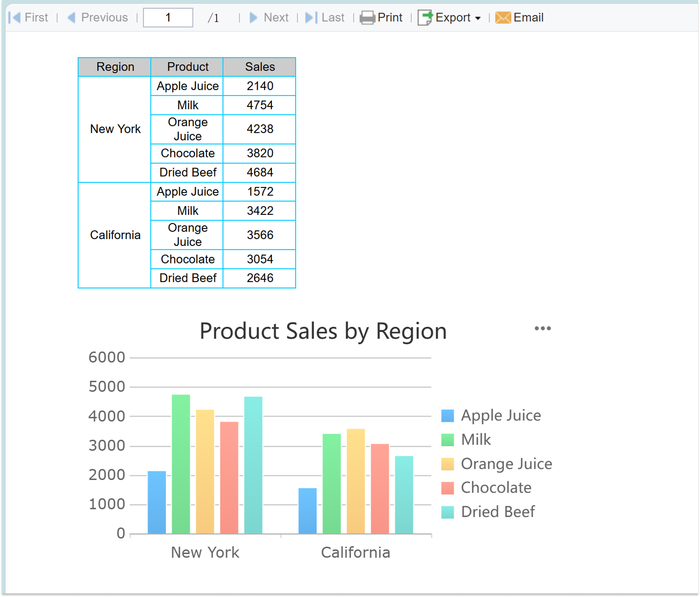This screenshot has width=700, height=597.
Task: Click sales value 2646 in table
Action: (x=260, y=278)
